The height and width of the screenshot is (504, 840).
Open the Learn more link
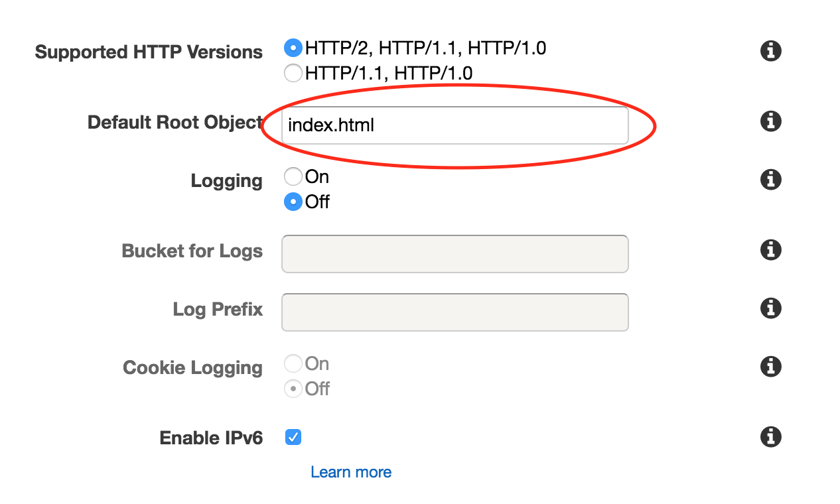[x=351, y=472]
